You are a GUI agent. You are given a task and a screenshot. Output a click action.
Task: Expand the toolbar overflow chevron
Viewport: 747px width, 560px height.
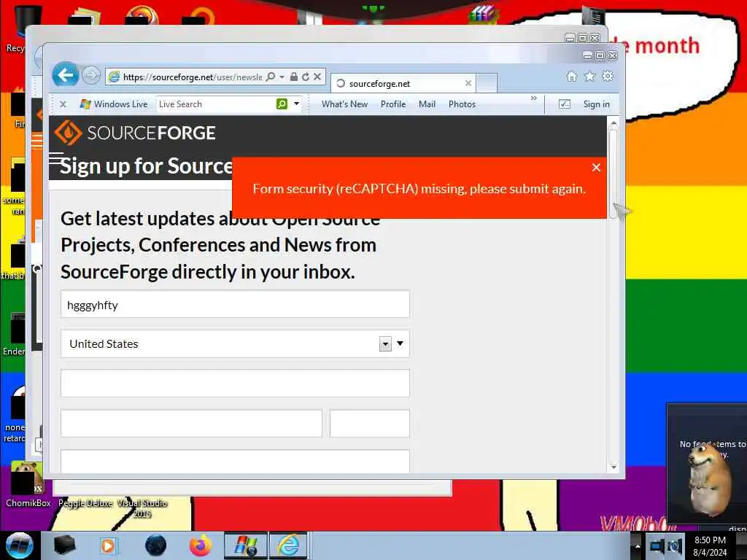pos(533,98)
